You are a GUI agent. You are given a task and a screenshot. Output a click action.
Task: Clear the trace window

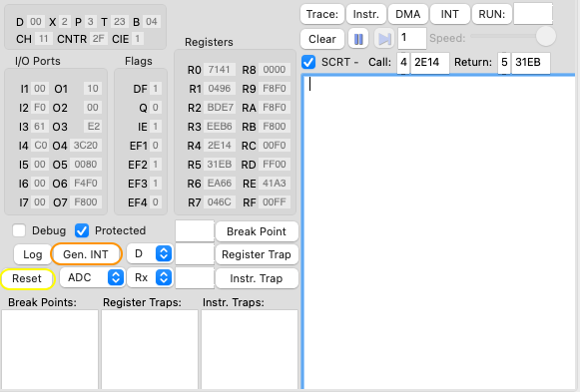[x=322, y=39]
